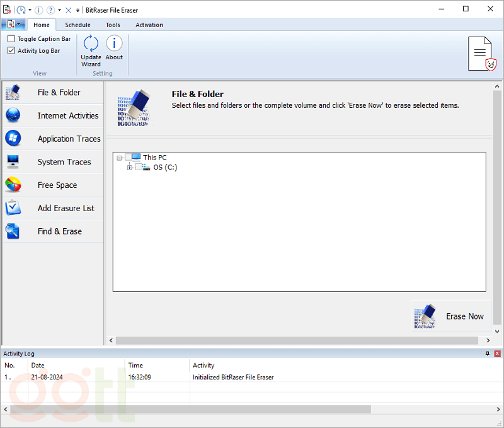Enable the Toggle Caption Bar checkbox

pyautogui.click(x=11, y=39)
